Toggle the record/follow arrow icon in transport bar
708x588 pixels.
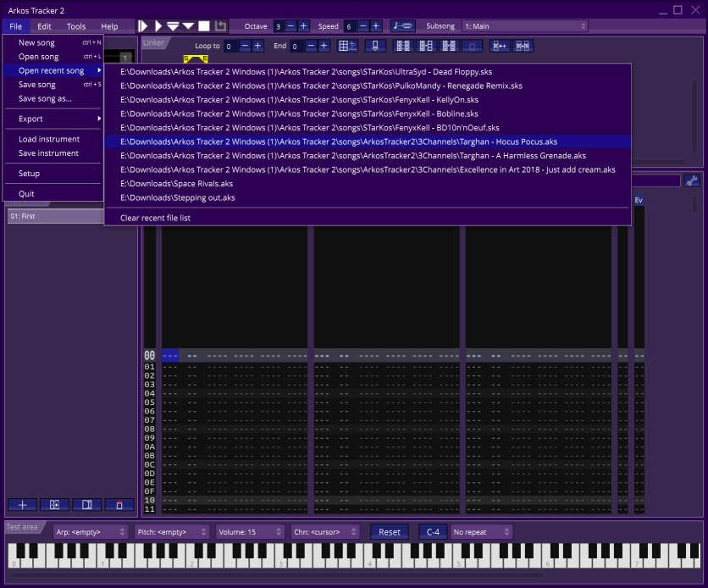pyautogui.click(x=220, y=26)
